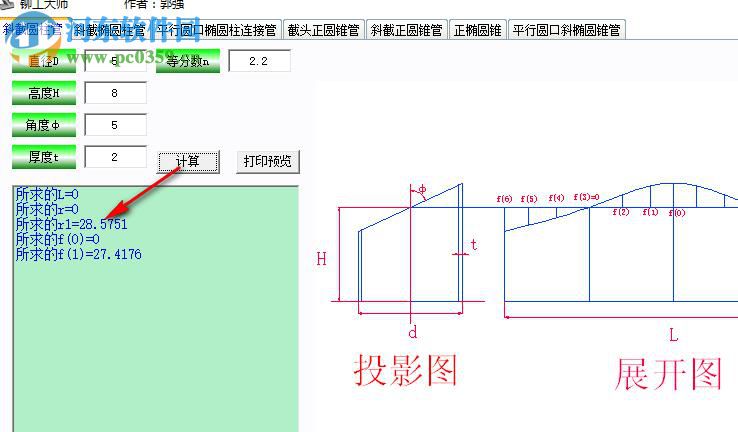The image size is (738, 432).
Task: Open the 平行圆口椭圆柱连接管 tab
Action: [x=217, y=30]
